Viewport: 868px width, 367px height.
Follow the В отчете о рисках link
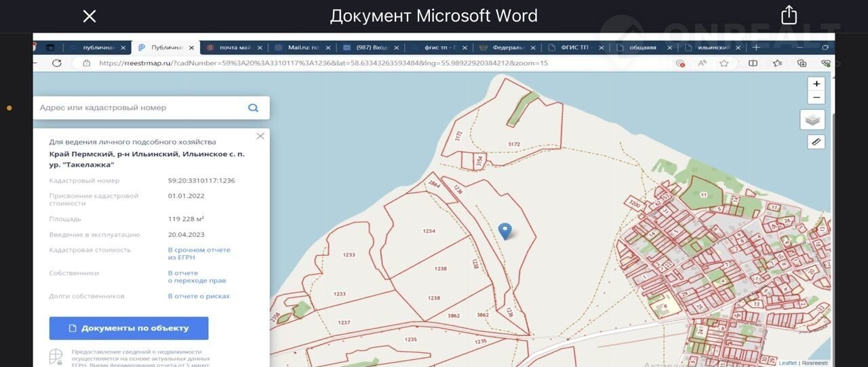(199, 296)
